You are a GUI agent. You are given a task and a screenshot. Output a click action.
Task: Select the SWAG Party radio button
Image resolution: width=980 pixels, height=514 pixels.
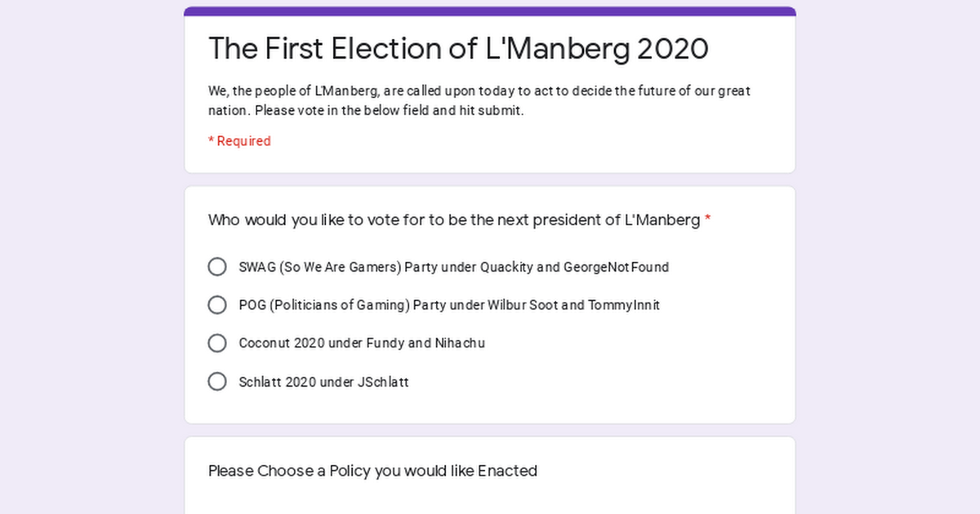point(217,267)
